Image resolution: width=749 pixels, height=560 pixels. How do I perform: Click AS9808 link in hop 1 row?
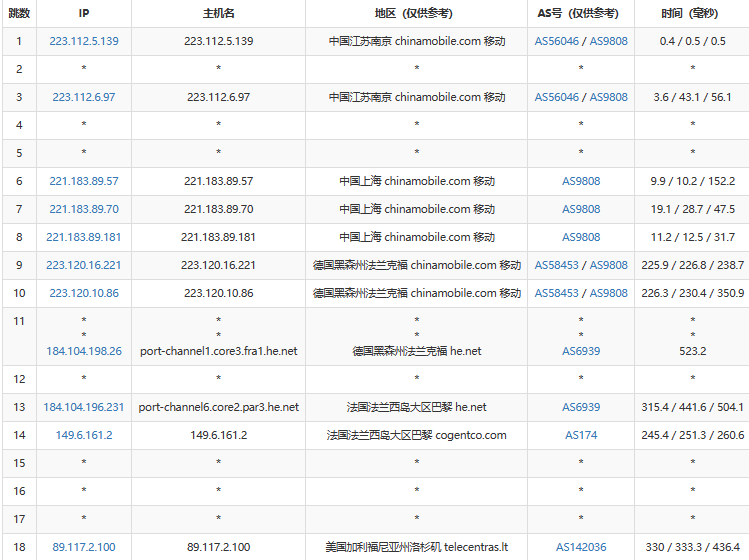pos(609,41)
